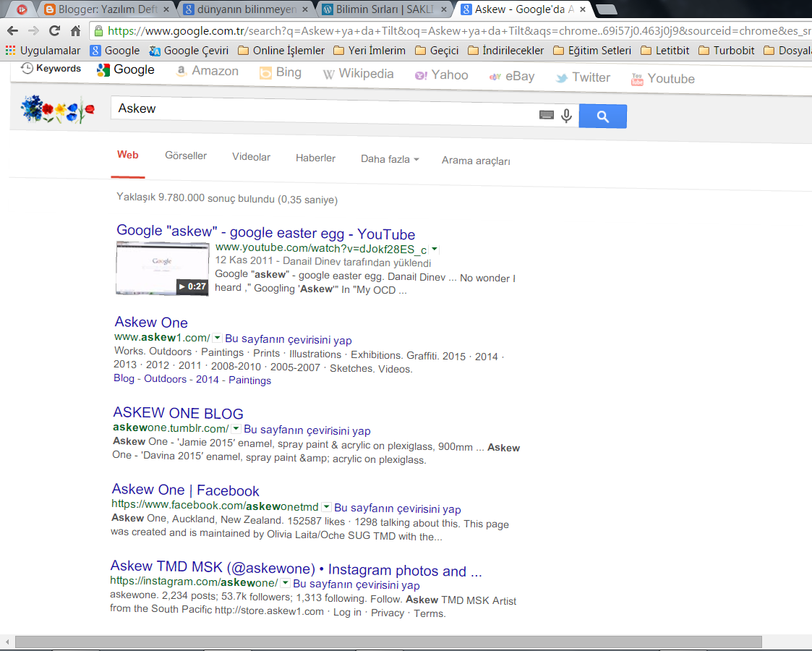Open the Turbobit bookmark folder
The width and height of the screenshot is (812, 651).
coord(727,51)
